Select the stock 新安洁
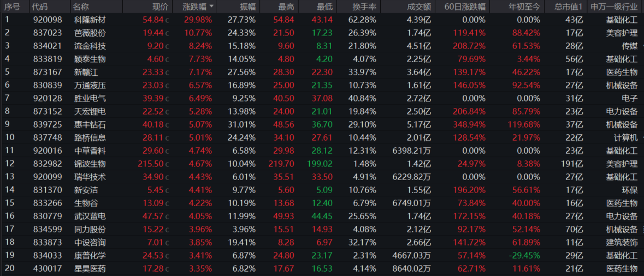 pos(86,190)
